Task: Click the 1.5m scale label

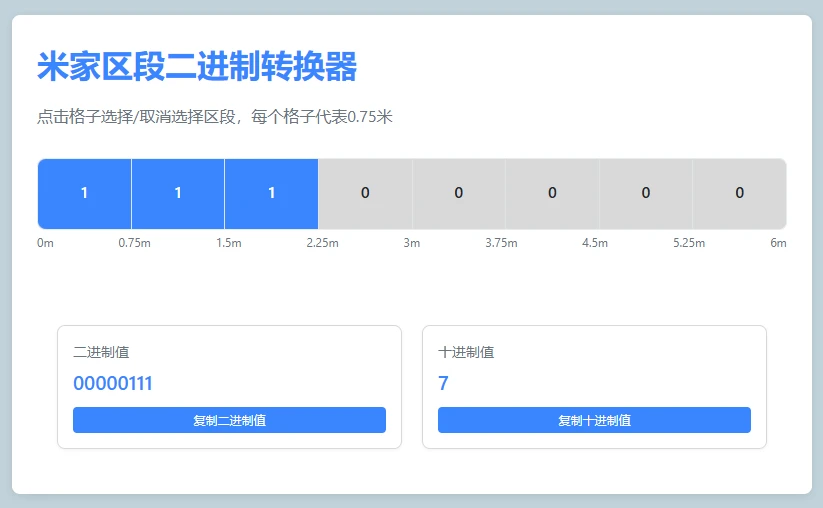Action: pos(229,243)
